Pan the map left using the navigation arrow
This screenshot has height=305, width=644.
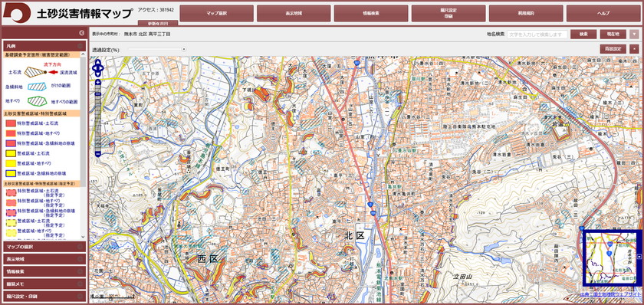tap(94, 68)
